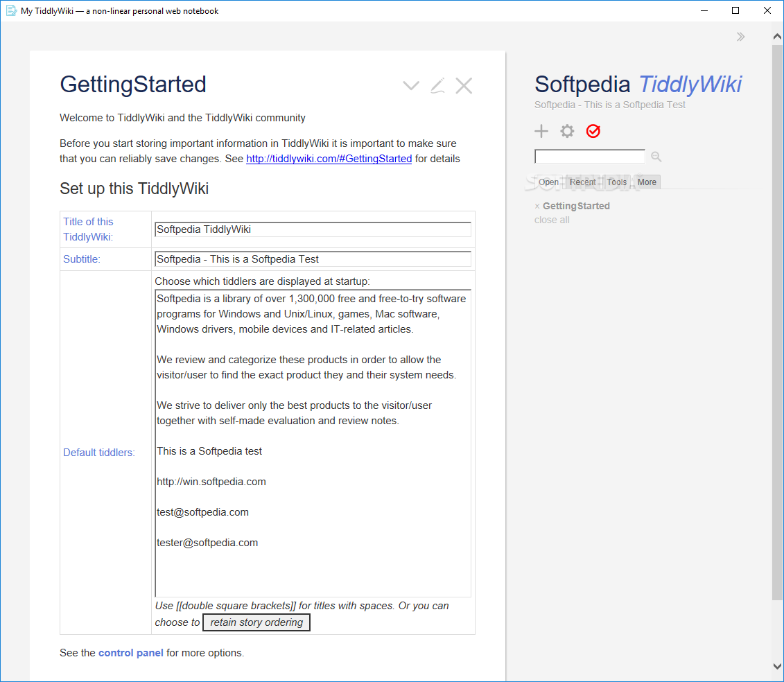Image resolution: width=784 pixels, height=682 pixels.
Task: Click the vertical scrollbar down arrow
Action: click(777, 666)
